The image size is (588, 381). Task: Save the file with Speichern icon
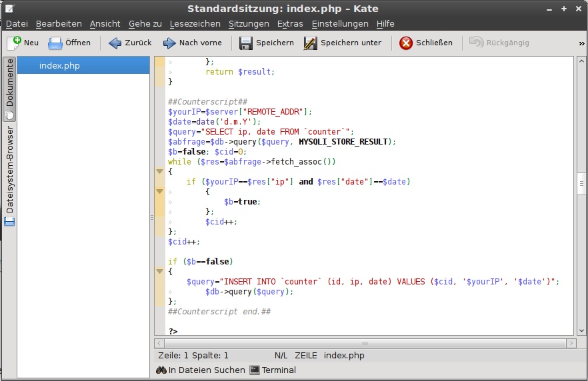coord(245,43)
